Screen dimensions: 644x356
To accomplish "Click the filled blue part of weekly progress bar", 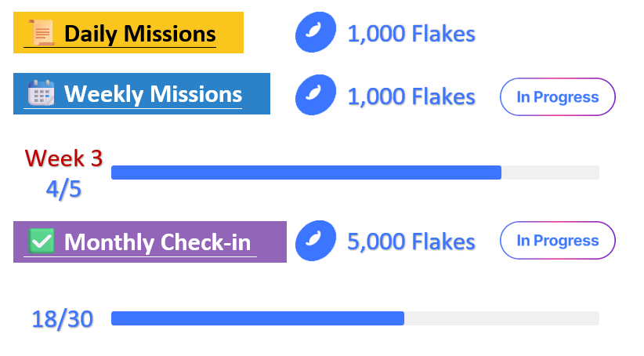I will pos(306,173).
